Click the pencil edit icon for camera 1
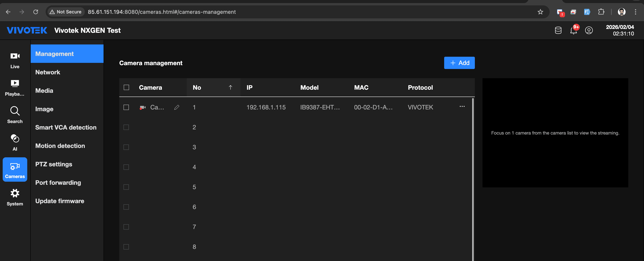This screenshot has width=644, height=261. point(176,107)
